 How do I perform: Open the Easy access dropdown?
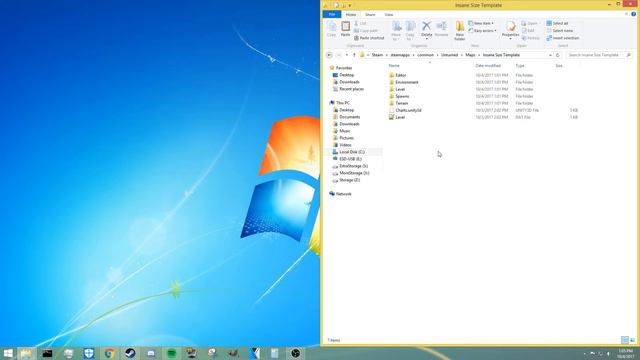click(482, 31)
